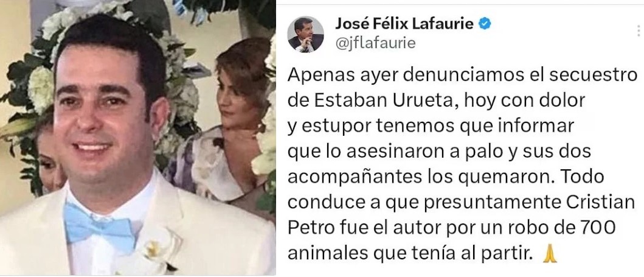This screenshot has height=277, width=644.
Task: Click the name Estaban Urueta in tweet
Action: point(374,101)
